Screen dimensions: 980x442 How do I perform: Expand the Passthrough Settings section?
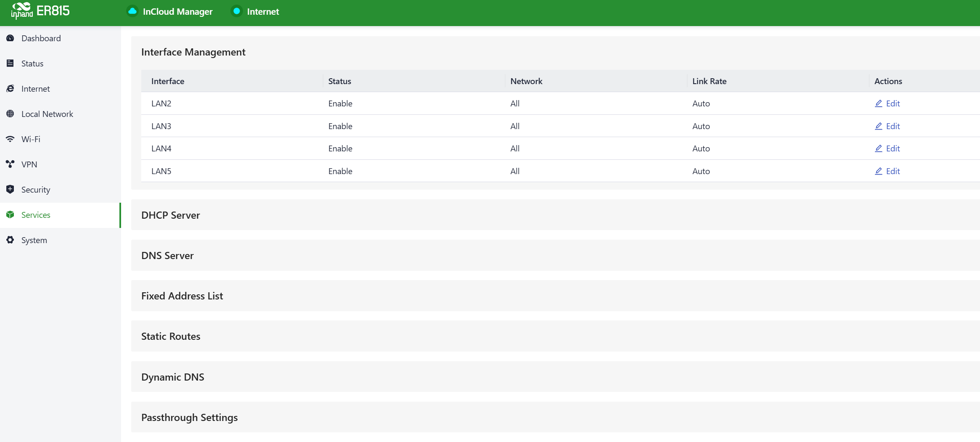189,417
